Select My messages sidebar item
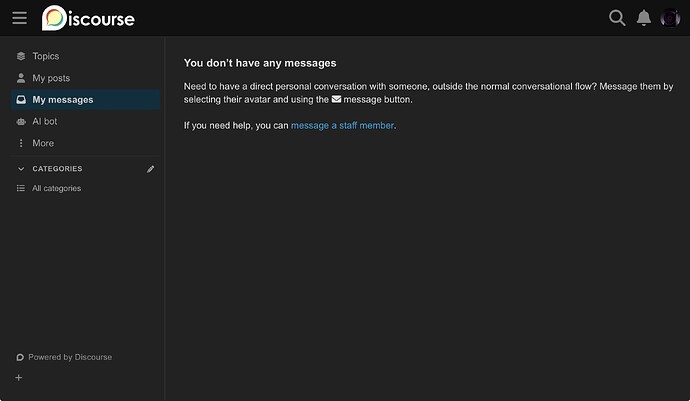This screenshot has width=690, height=401. 85,99
